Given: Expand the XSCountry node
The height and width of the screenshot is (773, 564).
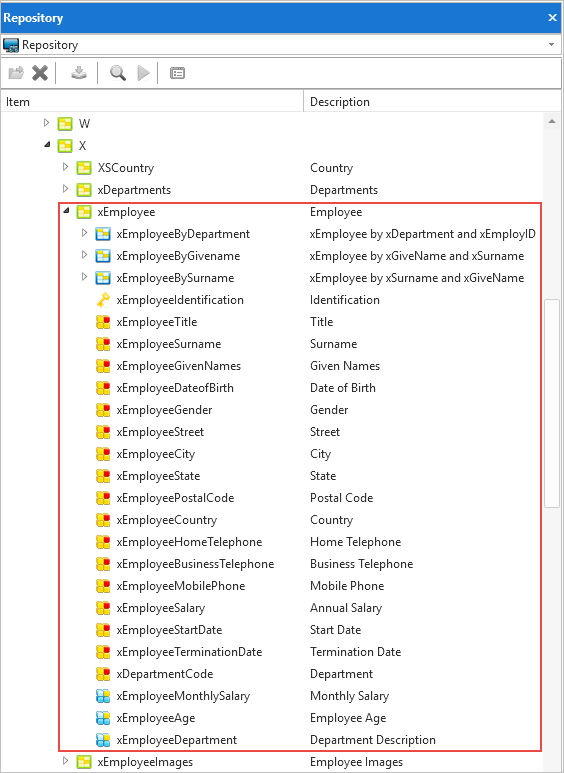Looking at the screenshot, I should [66, 168].
